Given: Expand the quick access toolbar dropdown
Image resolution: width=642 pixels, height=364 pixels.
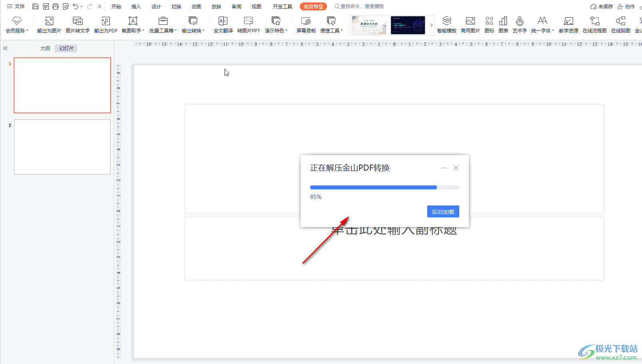Looking at the screenshot, I should pyautogui.click(x=99, y=6).
